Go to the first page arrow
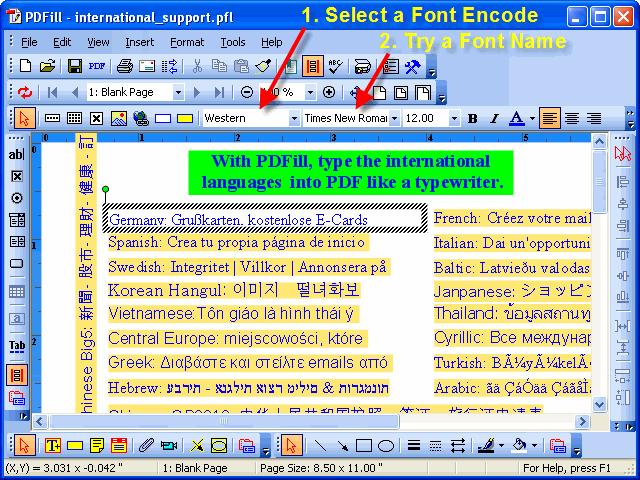 click(x=52, y=92)
